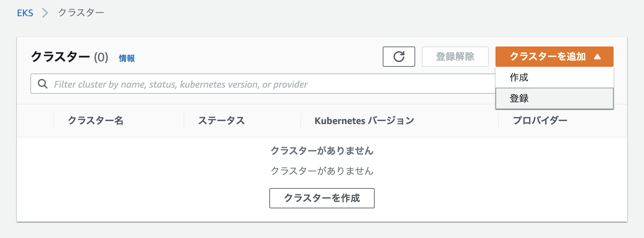Sort by the クラスター名 column header
The height and width of the screenshot is (238, 644).
click(x=96, y=120)
